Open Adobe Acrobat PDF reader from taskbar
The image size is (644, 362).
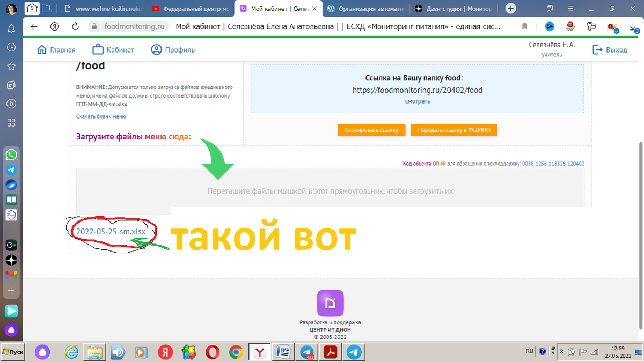coord(330,352)
